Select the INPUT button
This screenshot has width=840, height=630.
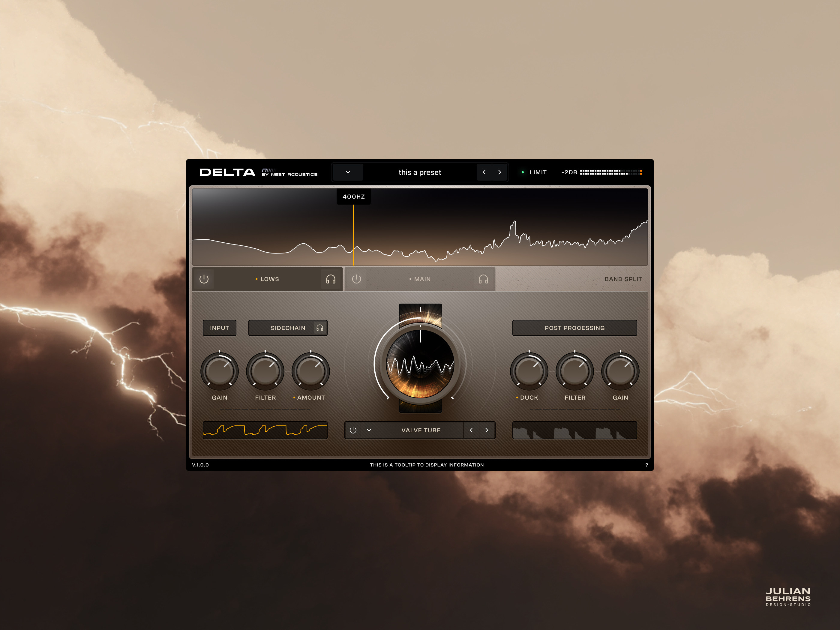pos(220,328)
